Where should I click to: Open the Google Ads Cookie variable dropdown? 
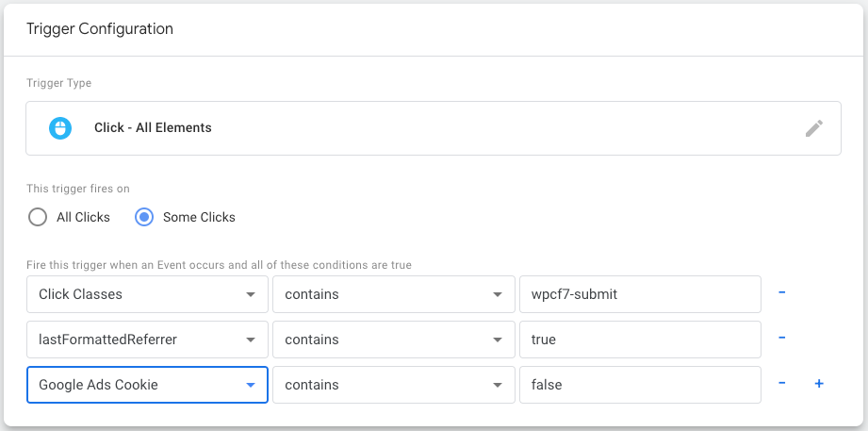pyautogui.click(x=147, y=385)
